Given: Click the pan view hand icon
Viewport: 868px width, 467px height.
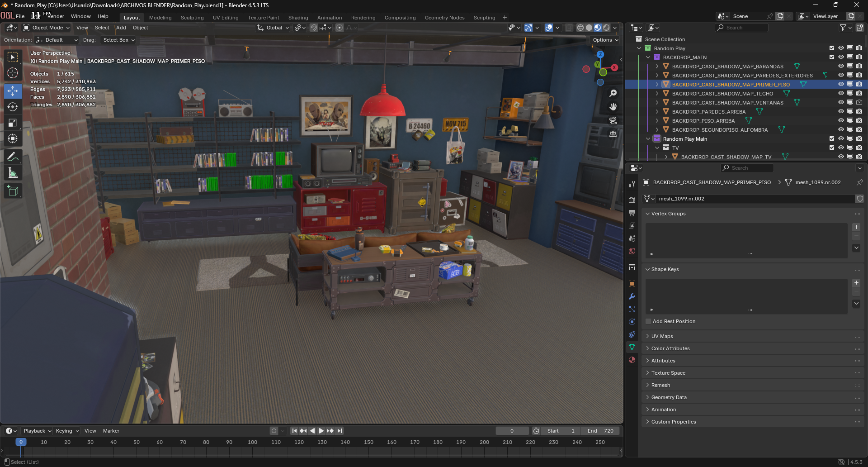Looking at the screenshot, I should pyautogui.click(x=613, y=107).
